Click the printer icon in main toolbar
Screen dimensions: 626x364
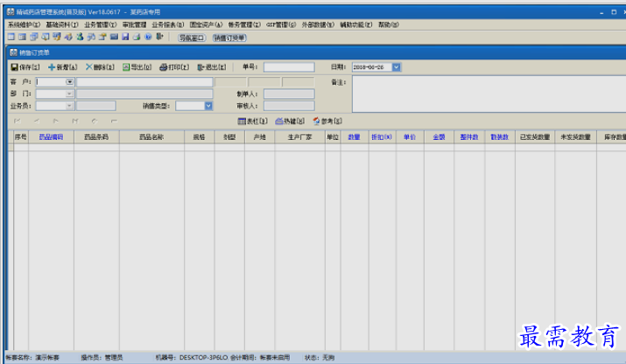(x=137, y=37)
